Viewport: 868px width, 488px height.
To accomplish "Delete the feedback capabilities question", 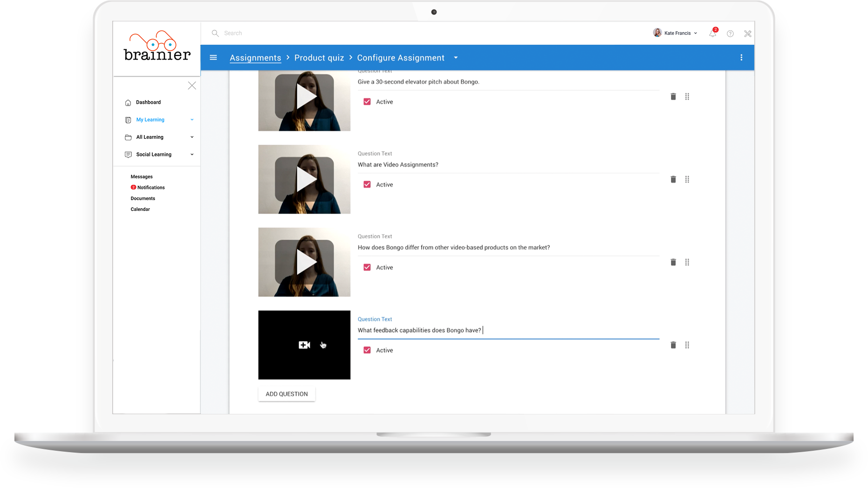I will (673, 345).
